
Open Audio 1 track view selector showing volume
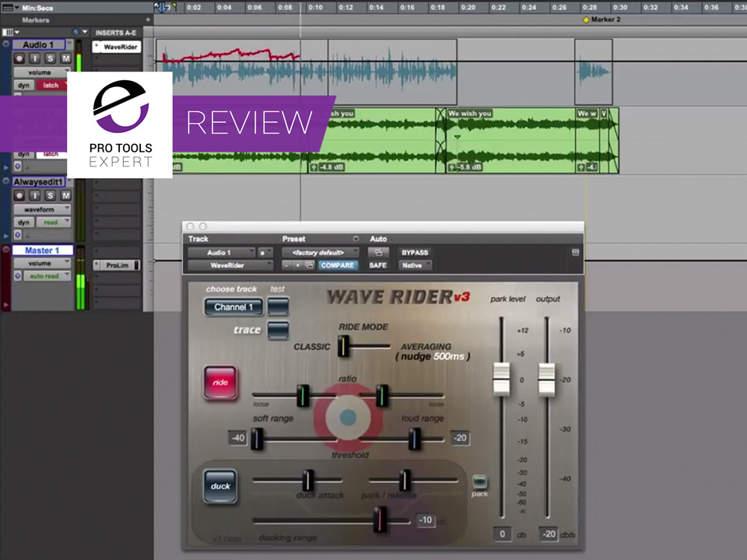pos(41,72)
